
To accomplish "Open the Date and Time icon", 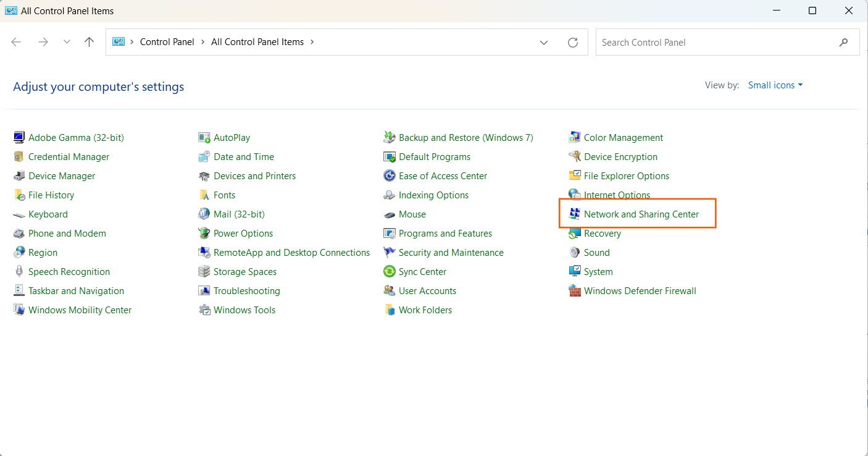I will [204, 156].
